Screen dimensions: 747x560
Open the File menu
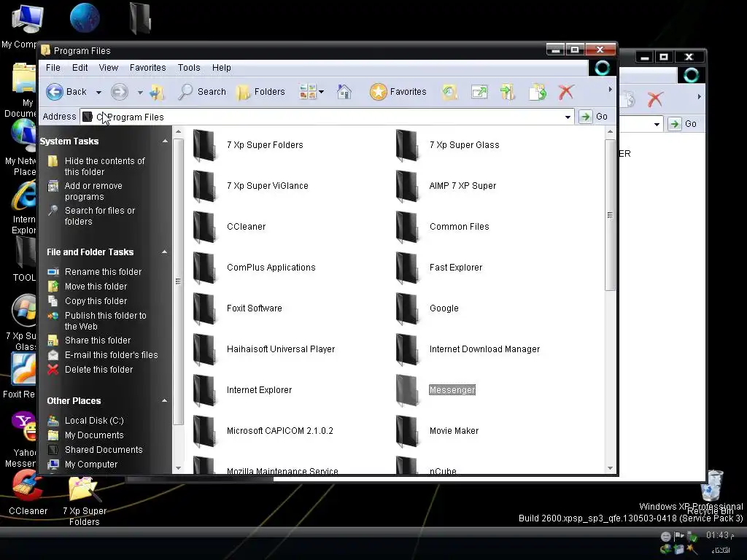[x=53, y=68]
